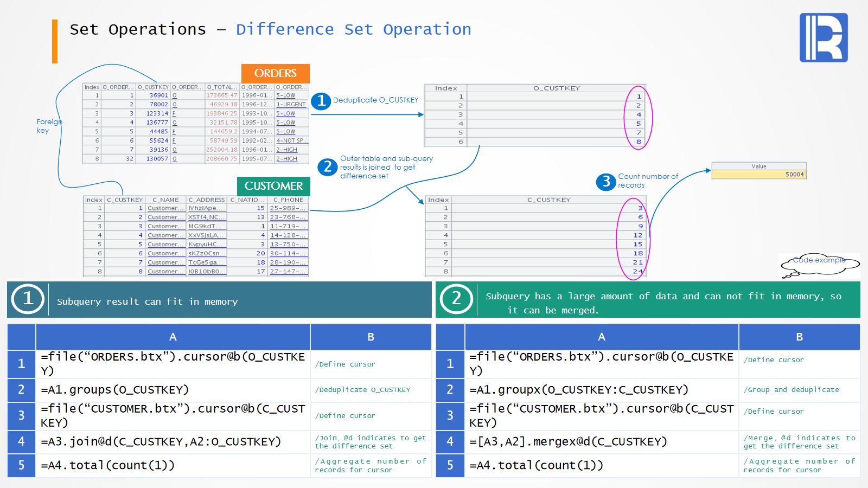Click circled 1 in Subquery result banner
The height and width of the screenshot is (488, 868).
tap(28, 299)
